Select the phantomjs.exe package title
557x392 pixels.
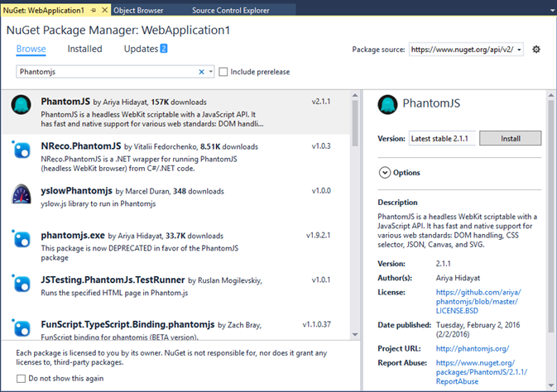(73, 236)
